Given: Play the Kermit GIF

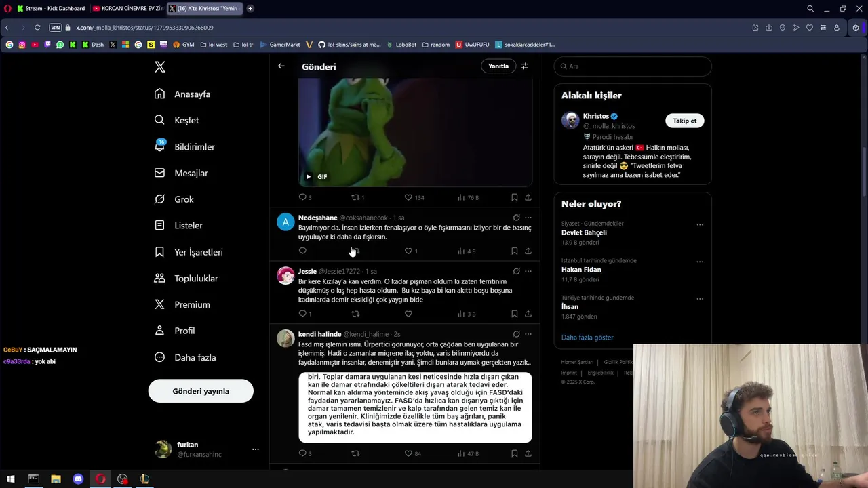Looking at the screenshot, I should point(309,176).
